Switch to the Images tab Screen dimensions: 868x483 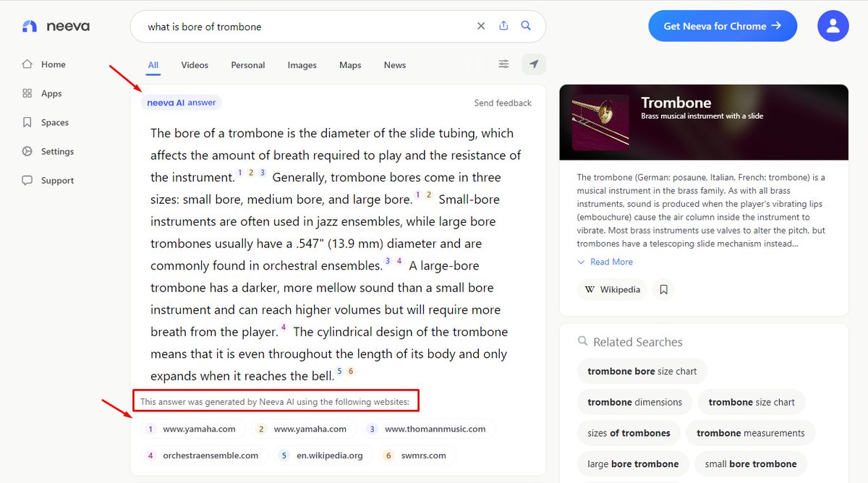[302, 65]
